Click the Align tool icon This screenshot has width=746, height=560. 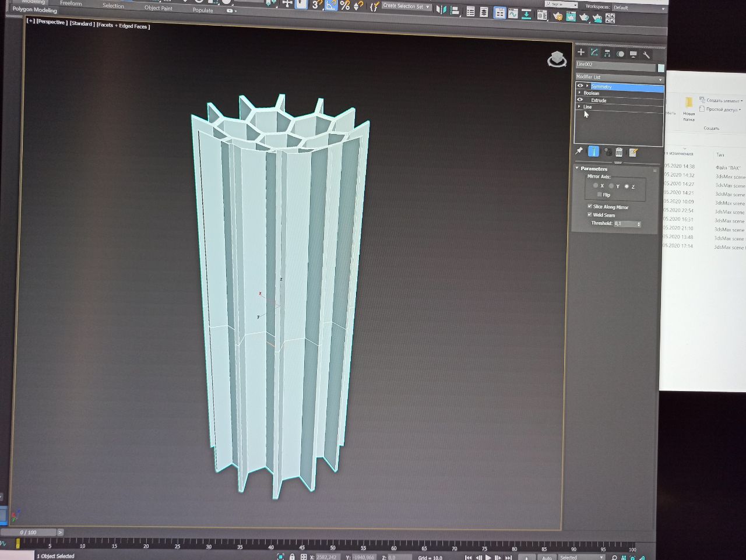(455, 10)
